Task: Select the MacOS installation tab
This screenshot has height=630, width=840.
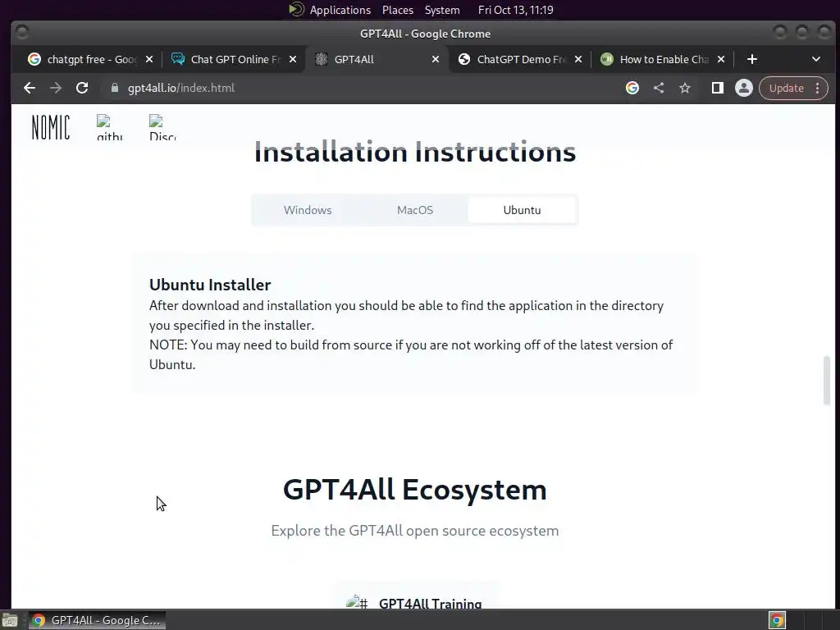Action: [415, 210]
